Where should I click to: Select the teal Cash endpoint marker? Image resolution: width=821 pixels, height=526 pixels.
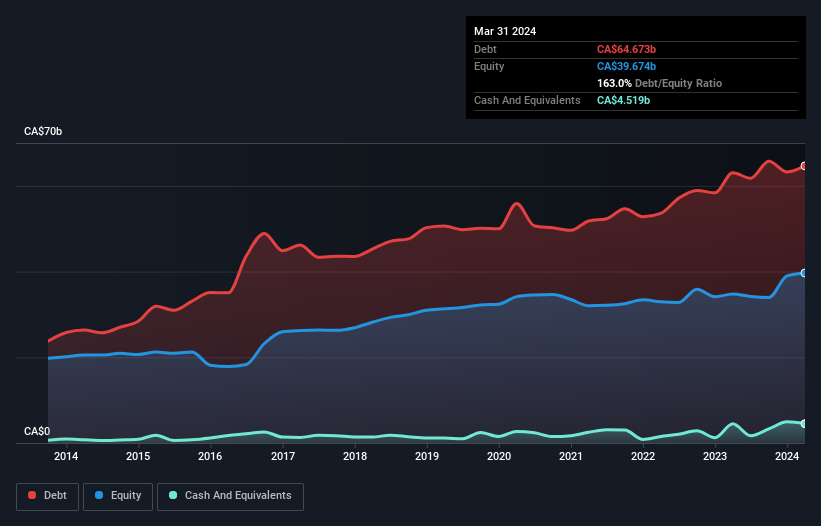coord(804,423)
